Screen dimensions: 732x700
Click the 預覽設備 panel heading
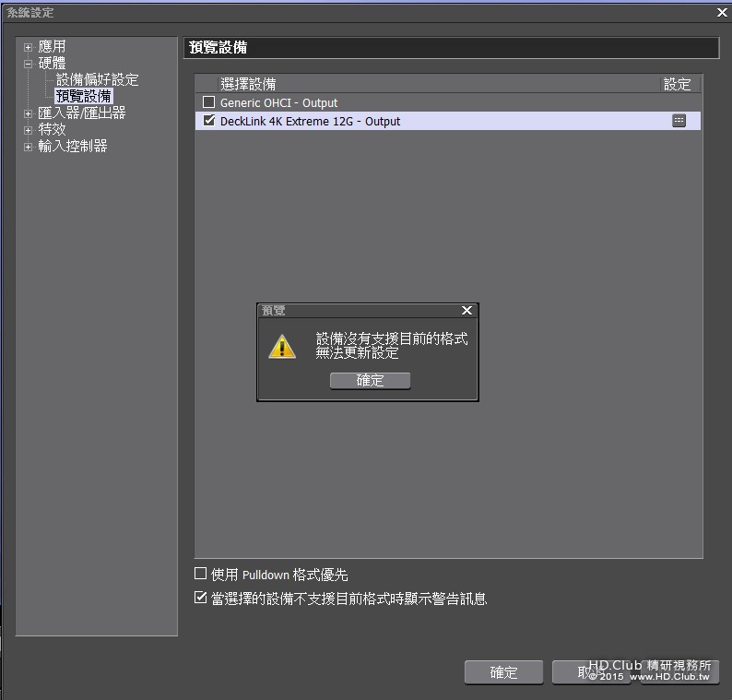tap(218, 48)
